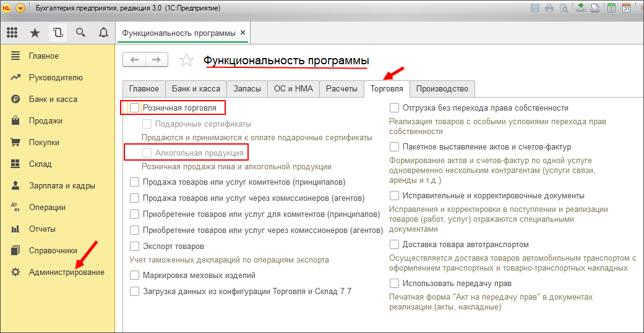
Task: Open the Calendar icon showing 31
Action: point(627,8)
